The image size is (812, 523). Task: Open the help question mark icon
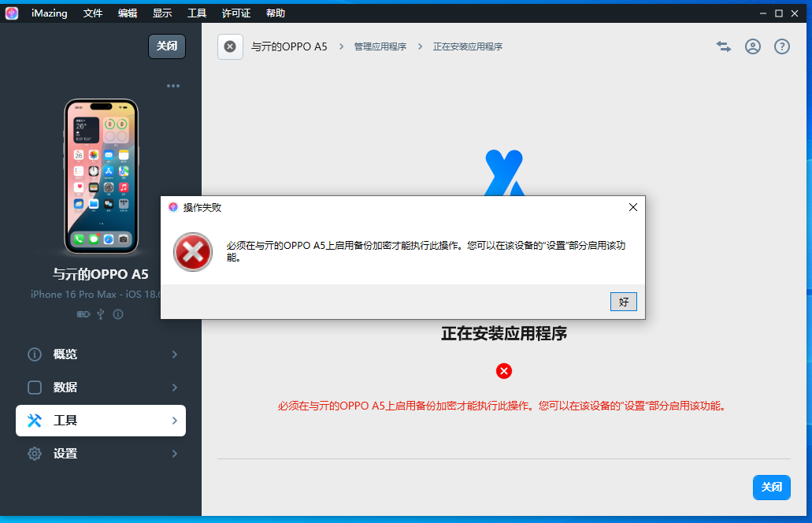782,46
